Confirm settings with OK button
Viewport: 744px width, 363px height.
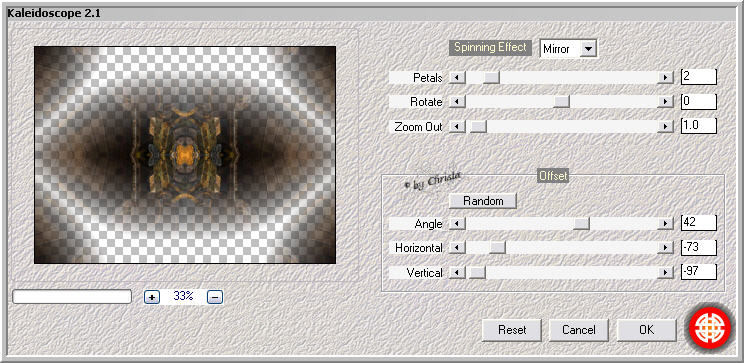(x=647, y=330)
